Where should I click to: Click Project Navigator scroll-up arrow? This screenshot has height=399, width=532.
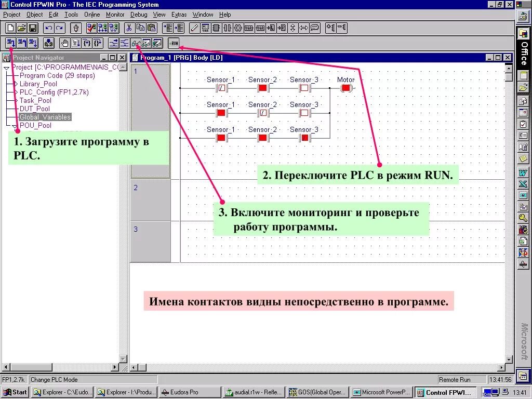pyautogui.click(x=123, y=67)
